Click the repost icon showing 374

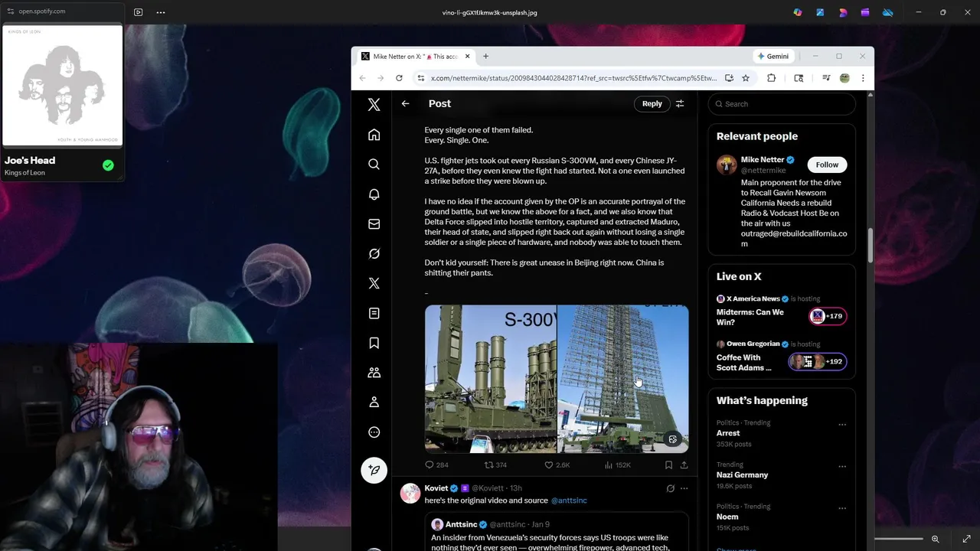[x=495, y=465]
